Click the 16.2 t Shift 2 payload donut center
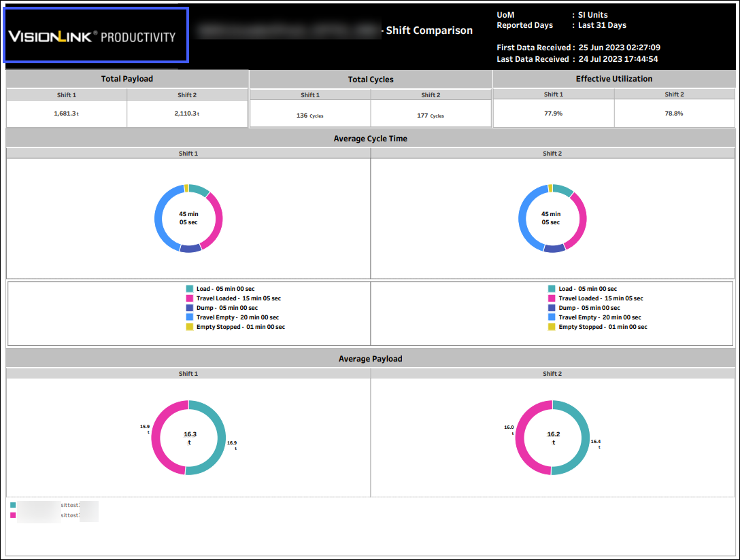This screenshot has height=560, width=740. [553, 438]
